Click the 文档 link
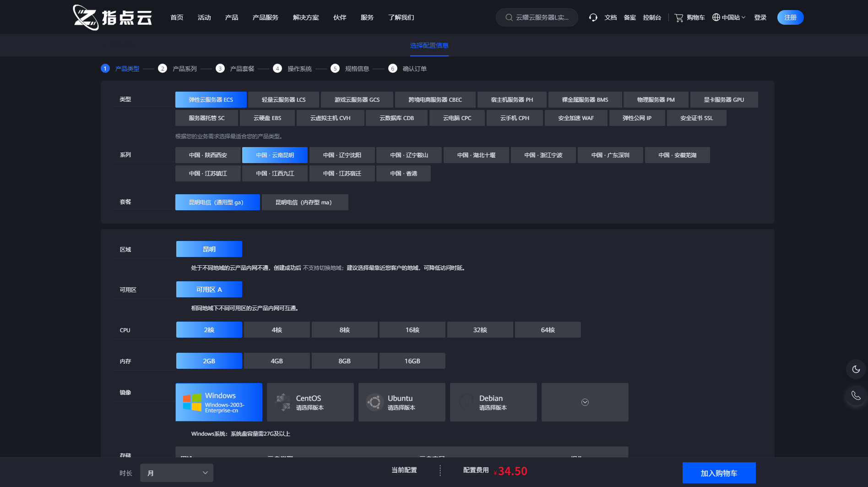Image resolution: width=868 pixels, height=487 pixels. (x=611, y=17)
